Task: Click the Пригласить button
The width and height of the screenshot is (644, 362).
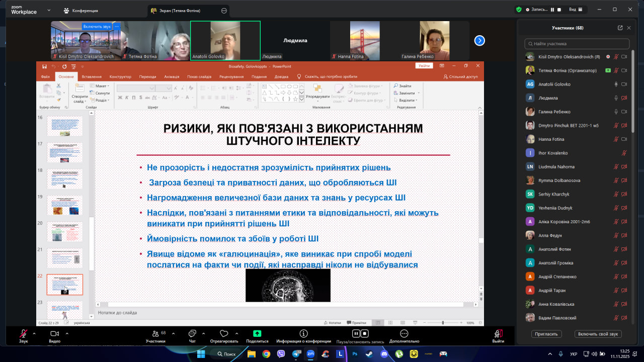Action: coord(546,334)
